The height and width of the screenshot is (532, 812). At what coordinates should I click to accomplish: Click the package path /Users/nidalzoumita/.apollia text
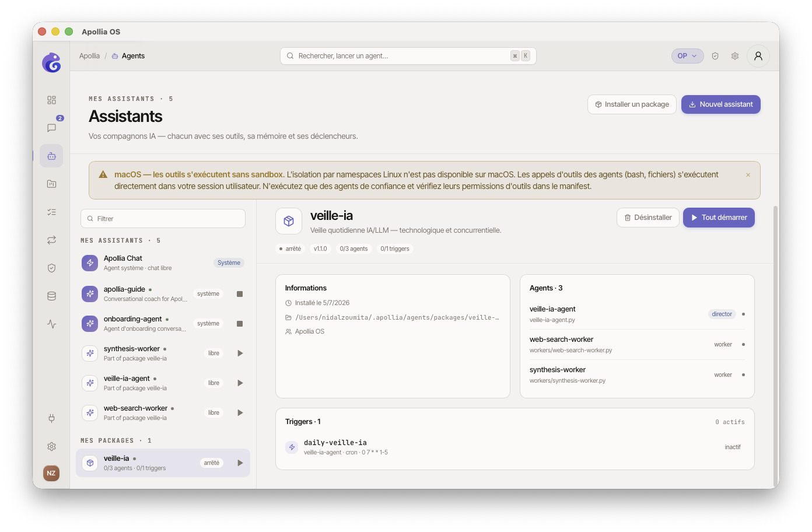pyautogui.click(x=397, y=317)
